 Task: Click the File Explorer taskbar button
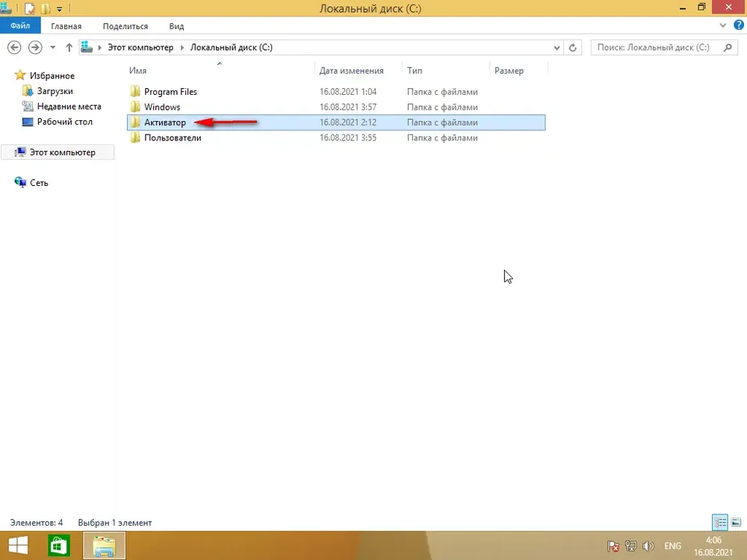click(x=105, y=546)
